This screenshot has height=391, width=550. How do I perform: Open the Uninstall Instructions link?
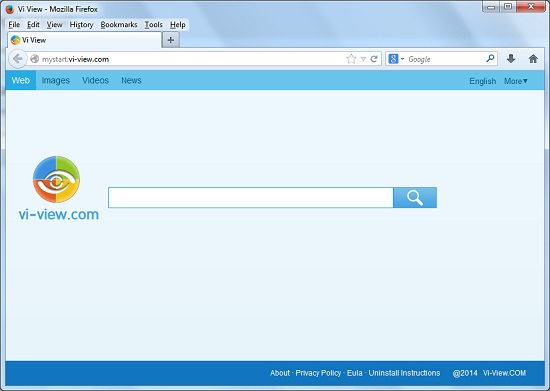(x=404, y=373)
